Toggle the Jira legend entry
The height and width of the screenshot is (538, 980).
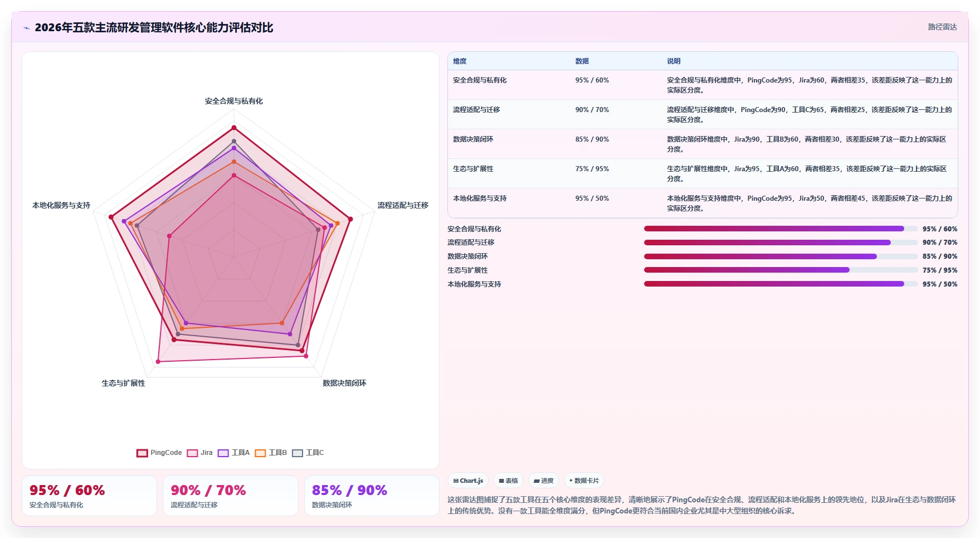pos(200,453)
